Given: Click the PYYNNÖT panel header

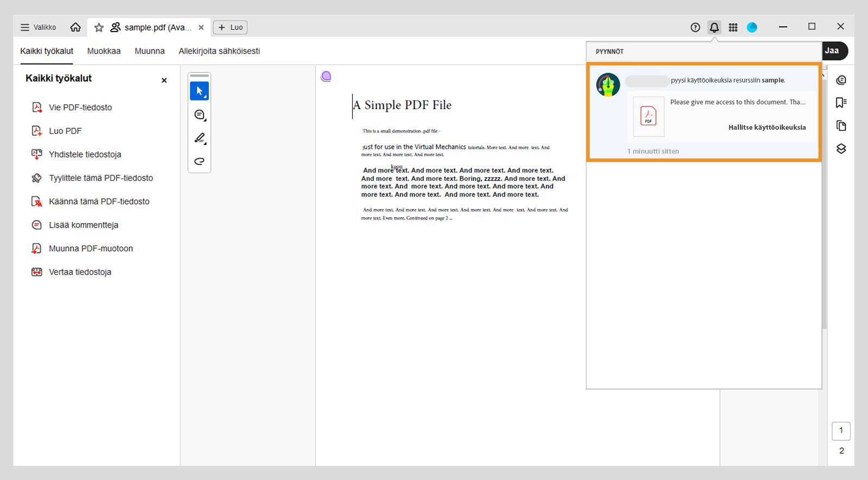Looking at the screenshot, I should click(x=610, y=52).
